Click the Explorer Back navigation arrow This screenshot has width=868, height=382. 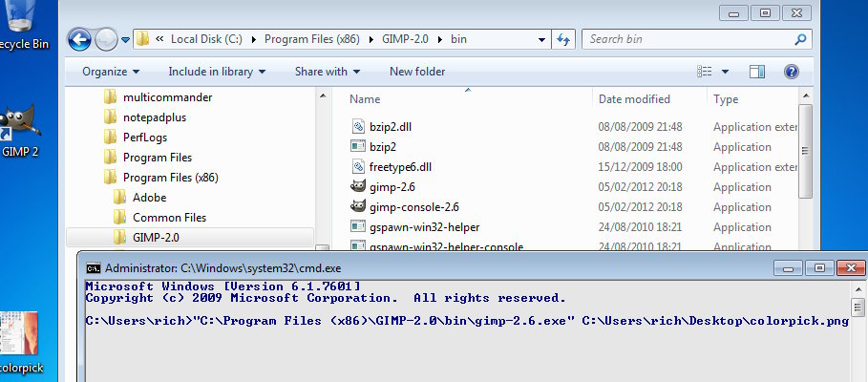[x=79, y=39]
